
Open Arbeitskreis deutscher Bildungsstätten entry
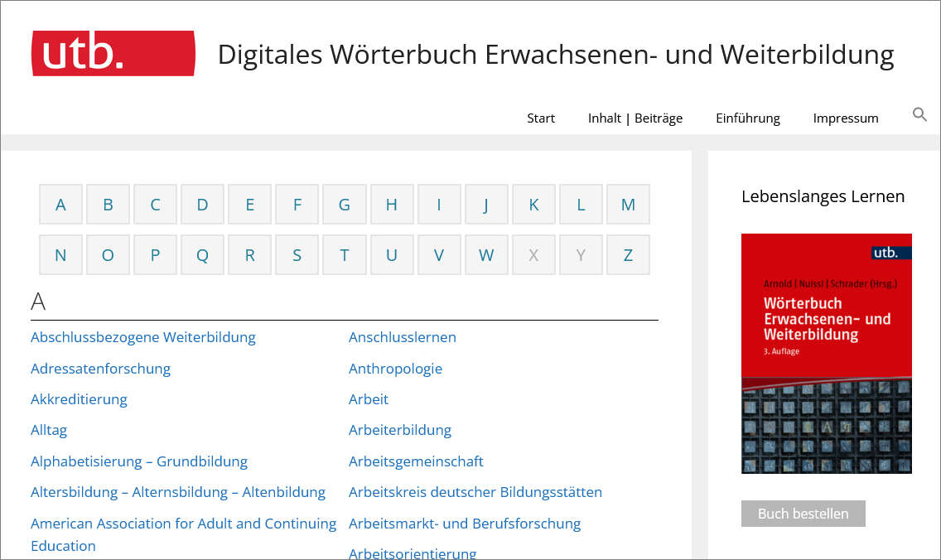pos(475,492)
